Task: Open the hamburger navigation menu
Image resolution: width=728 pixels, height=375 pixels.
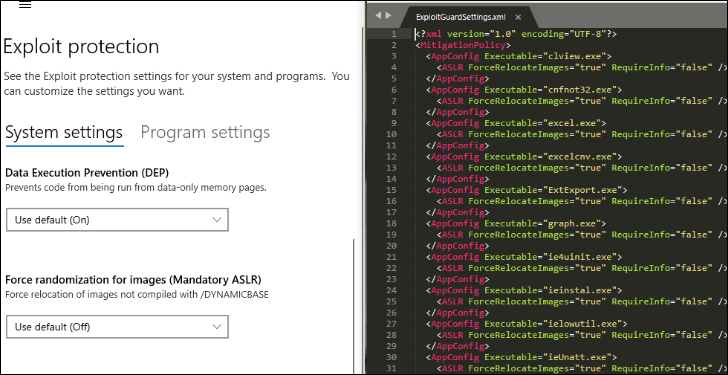Action: point(25,5)
